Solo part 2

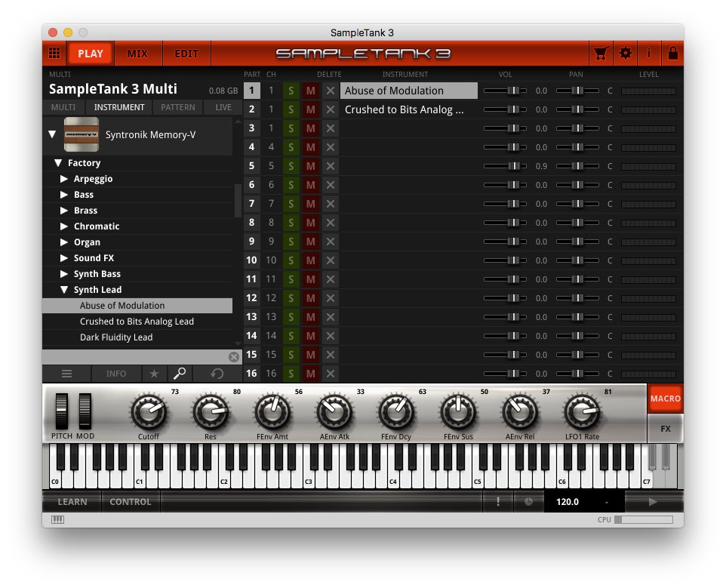click(291, 109)
